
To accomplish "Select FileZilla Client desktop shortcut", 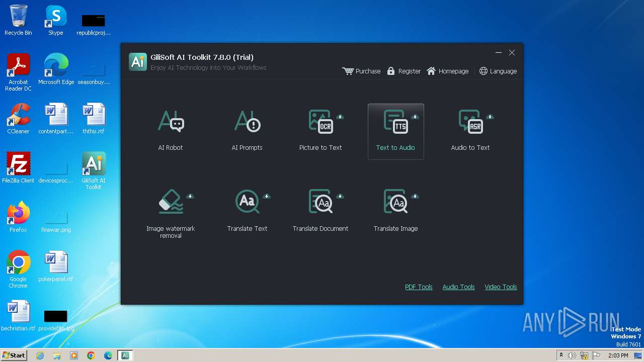I will 18,168.
